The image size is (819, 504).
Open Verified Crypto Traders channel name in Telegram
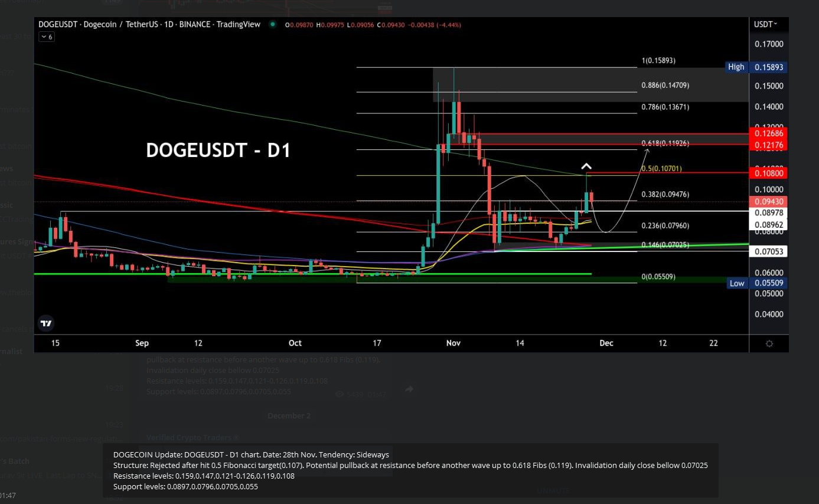pyautogui.click(x=192, y=438)
